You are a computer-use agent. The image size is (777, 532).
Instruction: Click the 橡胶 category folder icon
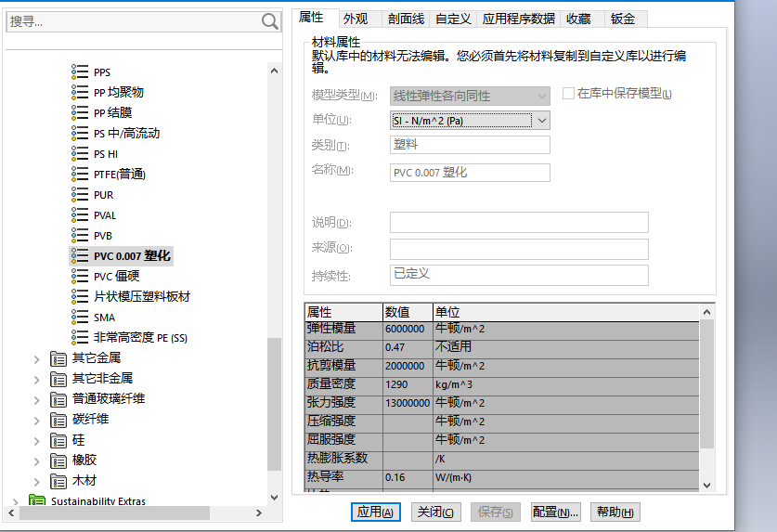click(59, 461)
